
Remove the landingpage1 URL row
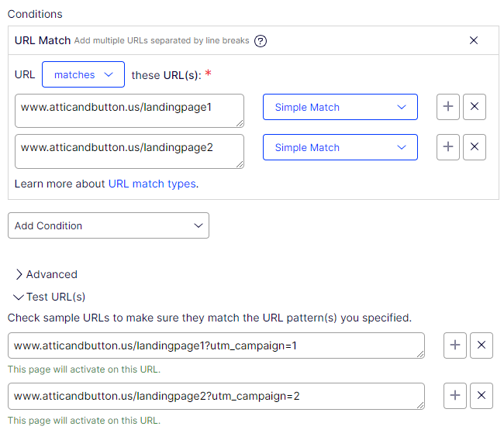[x=475, y=107]
